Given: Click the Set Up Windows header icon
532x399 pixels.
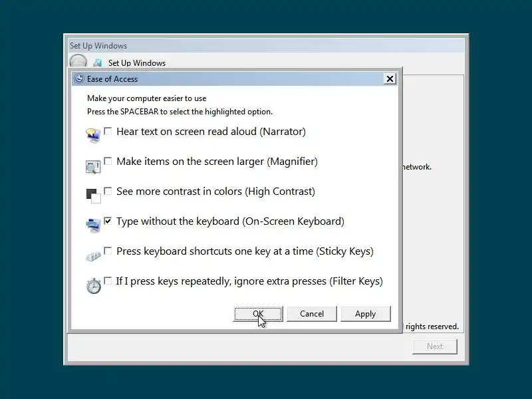Looking at the screenshot, I should pyautogui.click(x=98, y=63).
